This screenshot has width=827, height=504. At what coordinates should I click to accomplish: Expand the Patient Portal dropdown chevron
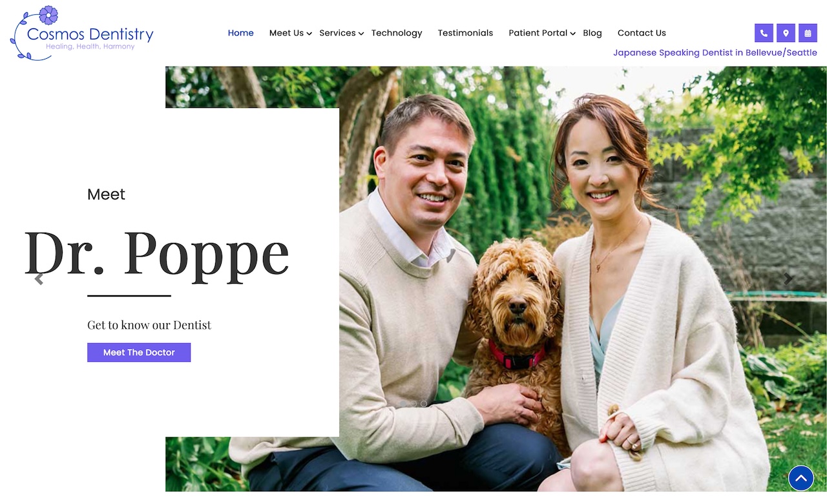point(573,34)
